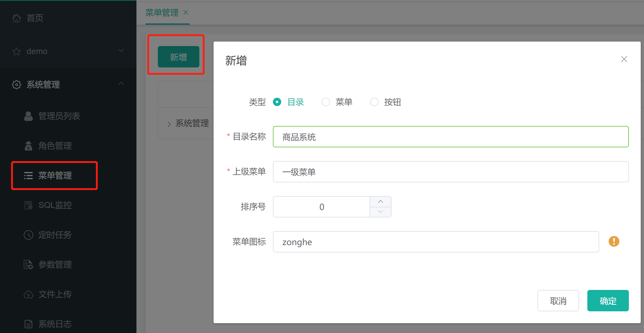Collapse the 系统管理 sidebar chevron
This screenshot has width=644, height=333.
(121, 84)
